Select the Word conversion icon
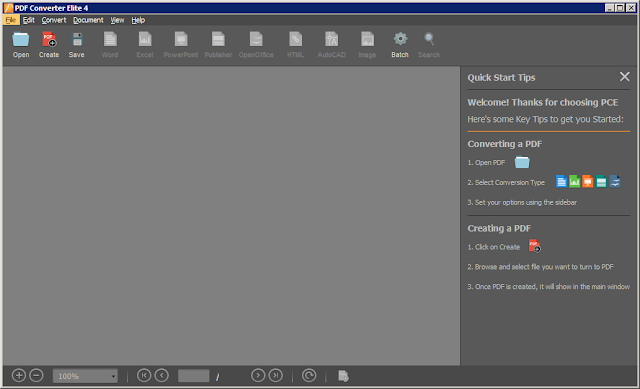 click(110, 40)
